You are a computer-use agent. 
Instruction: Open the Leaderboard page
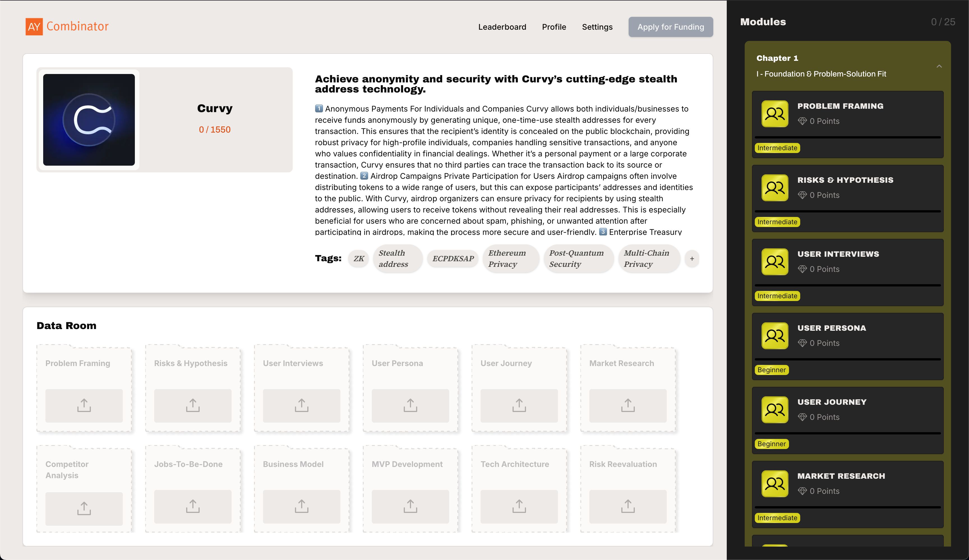pyautogui.click(x=502, y=27)
